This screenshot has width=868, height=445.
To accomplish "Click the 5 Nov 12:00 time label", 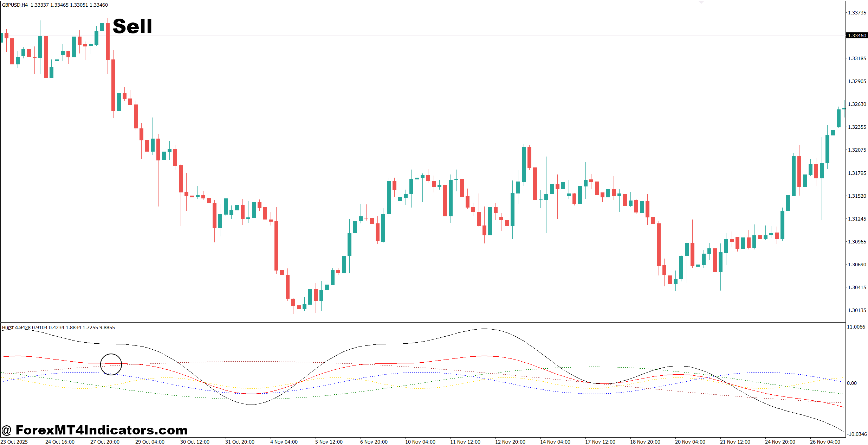I will click(329, 442).
